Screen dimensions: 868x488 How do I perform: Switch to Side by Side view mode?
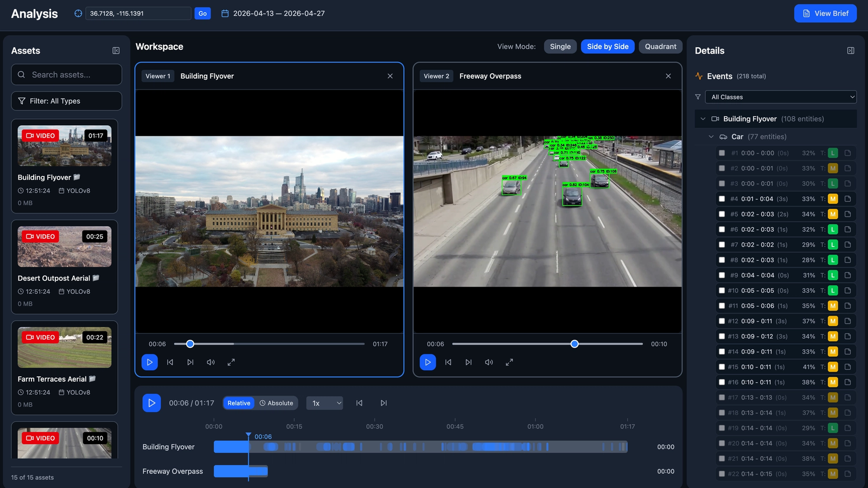coord(608,47)
